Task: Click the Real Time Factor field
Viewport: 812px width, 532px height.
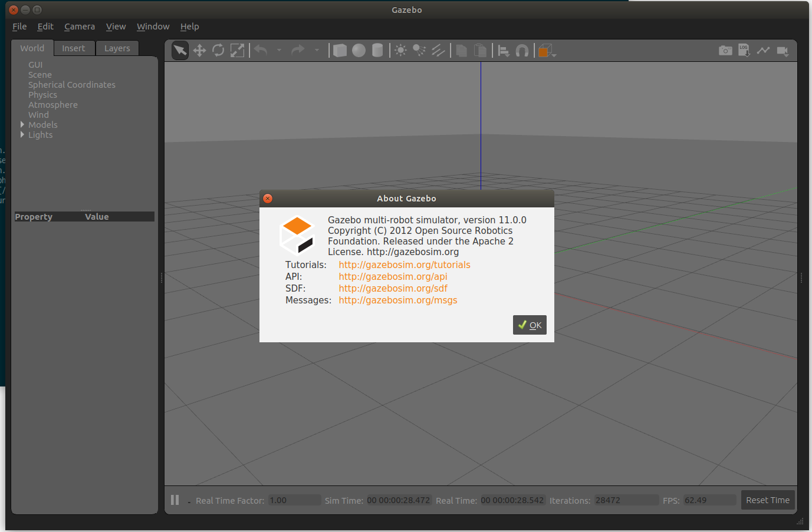Action: tap(294, 500)
